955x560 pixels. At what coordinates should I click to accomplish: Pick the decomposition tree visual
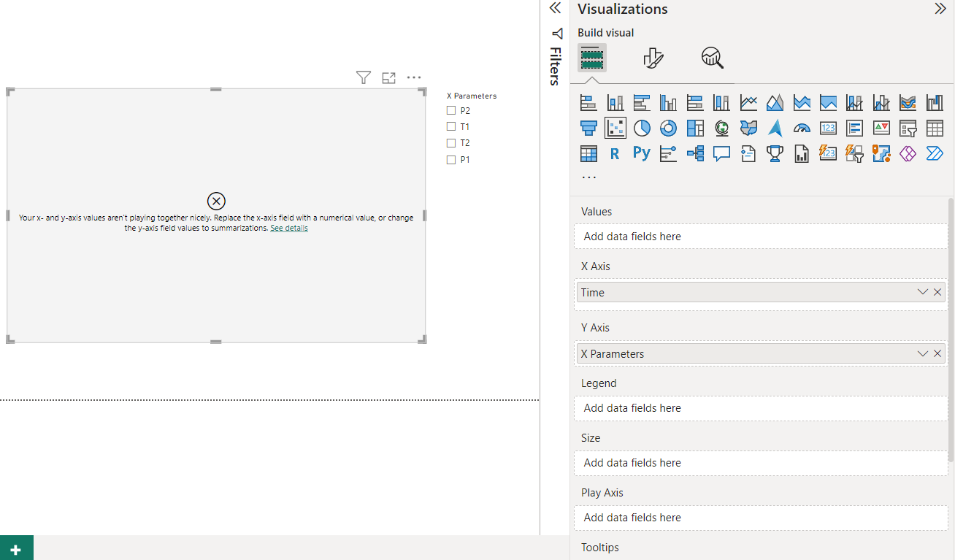[695, 153]
